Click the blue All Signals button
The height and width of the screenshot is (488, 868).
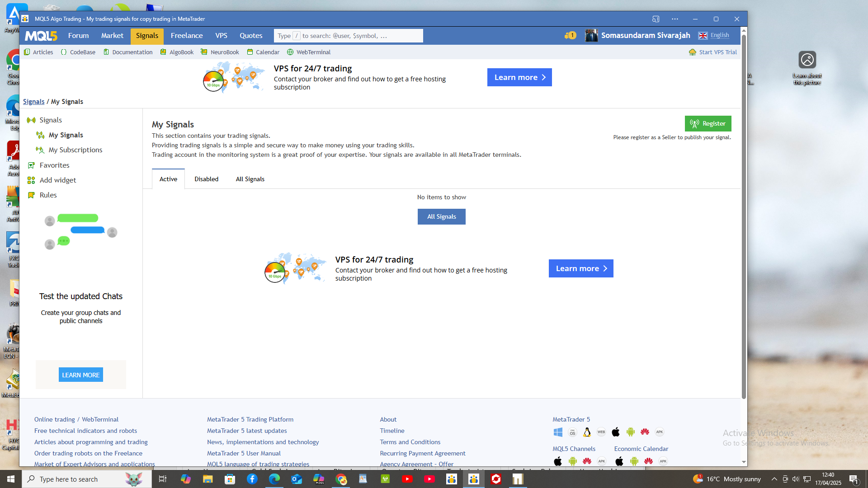click(442, 216)
